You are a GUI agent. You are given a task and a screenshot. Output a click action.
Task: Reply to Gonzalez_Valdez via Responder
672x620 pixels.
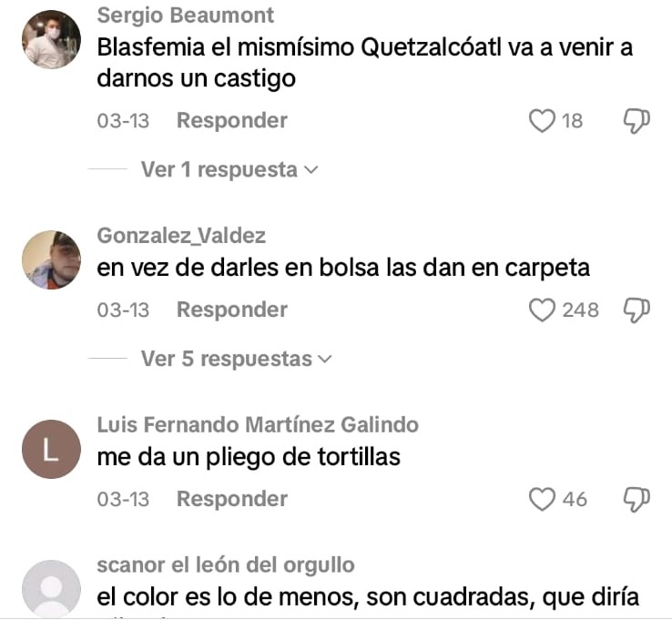[232, 310]
